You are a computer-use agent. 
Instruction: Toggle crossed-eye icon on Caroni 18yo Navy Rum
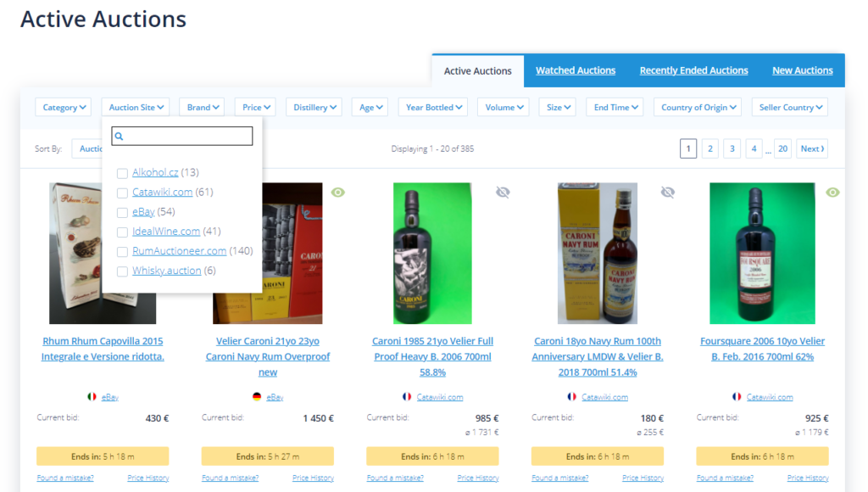click(x=668, y=193)
